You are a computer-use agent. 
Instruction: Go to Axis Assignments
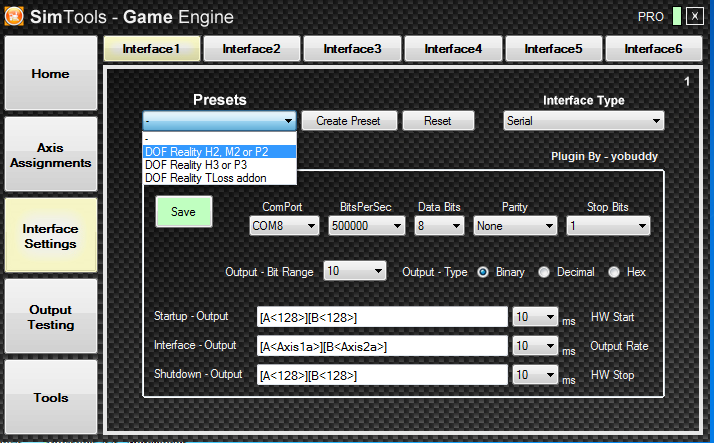51,154
